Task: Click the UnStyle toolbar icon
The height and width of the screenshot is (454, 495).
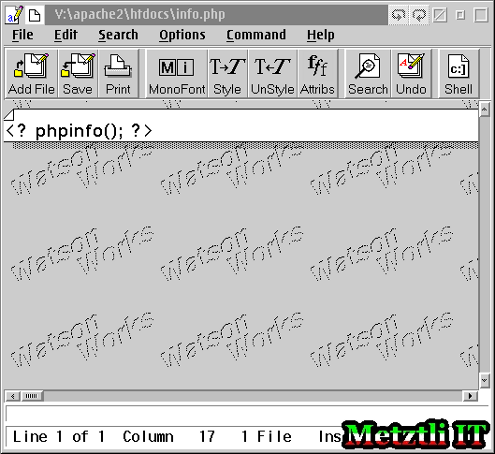Action: click(x=272, y=74)
